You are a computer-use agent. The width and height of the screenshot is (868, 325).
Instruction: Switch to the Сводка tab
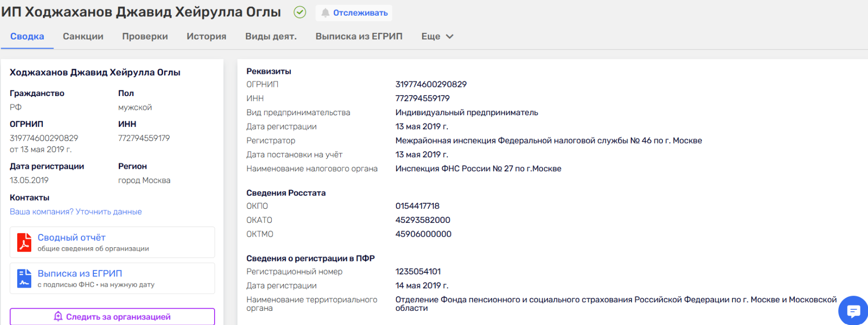pos(27,36)
